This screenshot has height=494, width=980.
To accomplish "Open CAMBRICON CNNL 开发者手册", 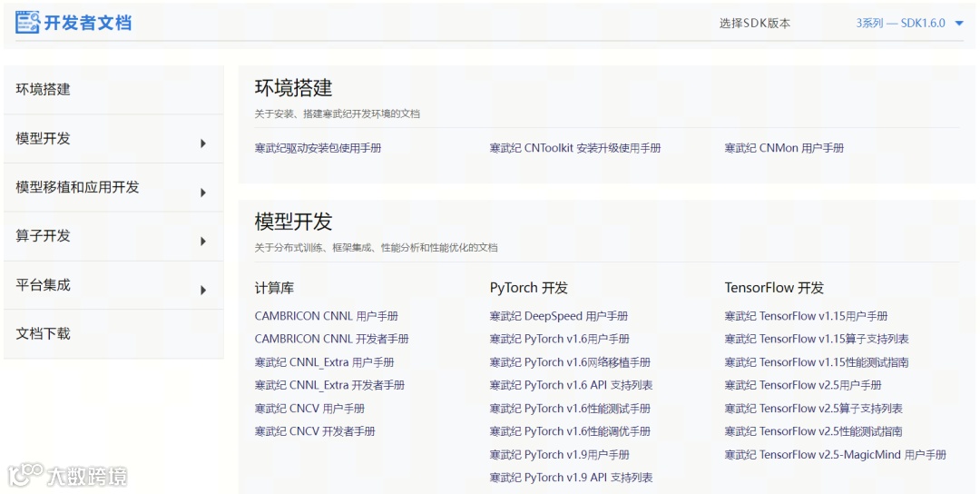I will (331, 339).
